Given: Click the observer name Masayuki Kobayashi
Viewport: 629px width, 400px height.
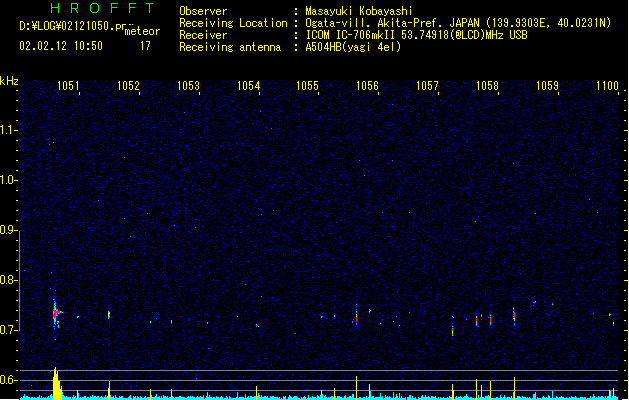Looking at the screenshot, I should click(359, 11).
